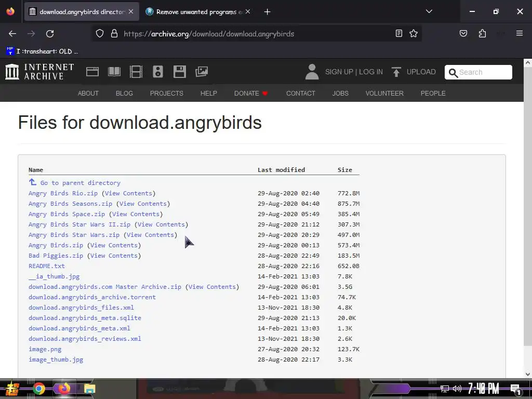Open the VOLUNTEER menu item

point(384,94)
